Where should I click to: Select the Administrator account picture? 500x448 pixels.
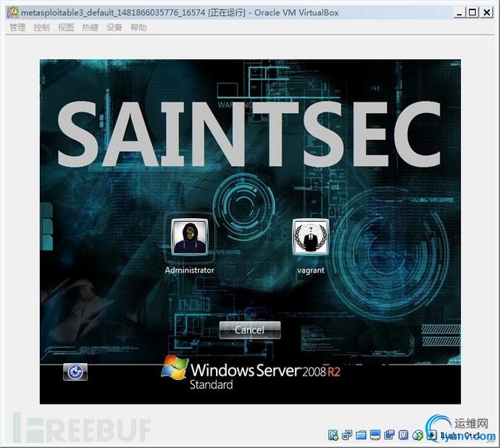pos(189,237)
